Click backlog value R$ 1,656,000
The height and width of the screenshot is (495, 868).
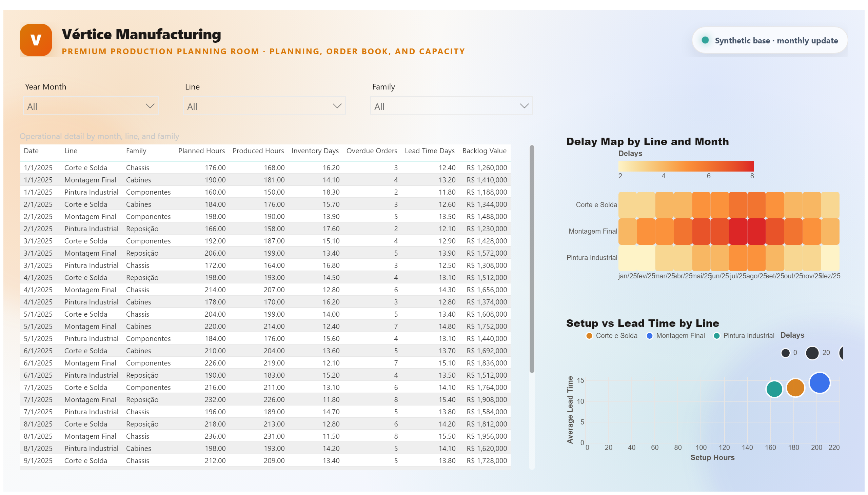pos(487,289)
